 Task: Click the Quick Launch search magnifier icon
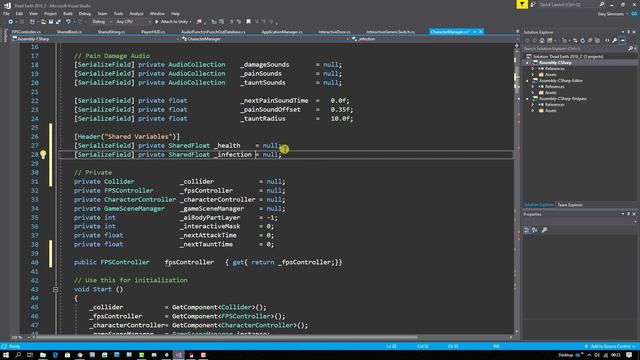(x=602, y=4)
